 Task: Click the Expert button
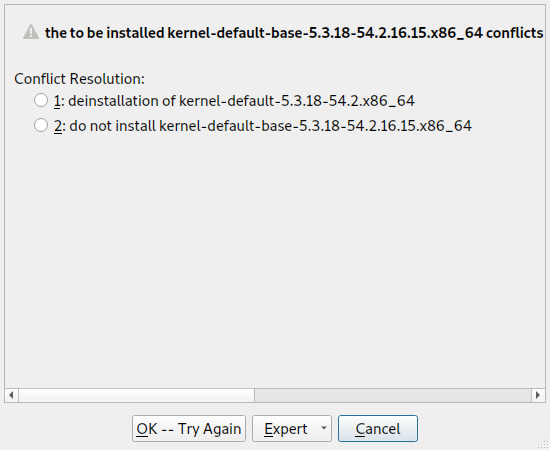[x=286, y=429]
